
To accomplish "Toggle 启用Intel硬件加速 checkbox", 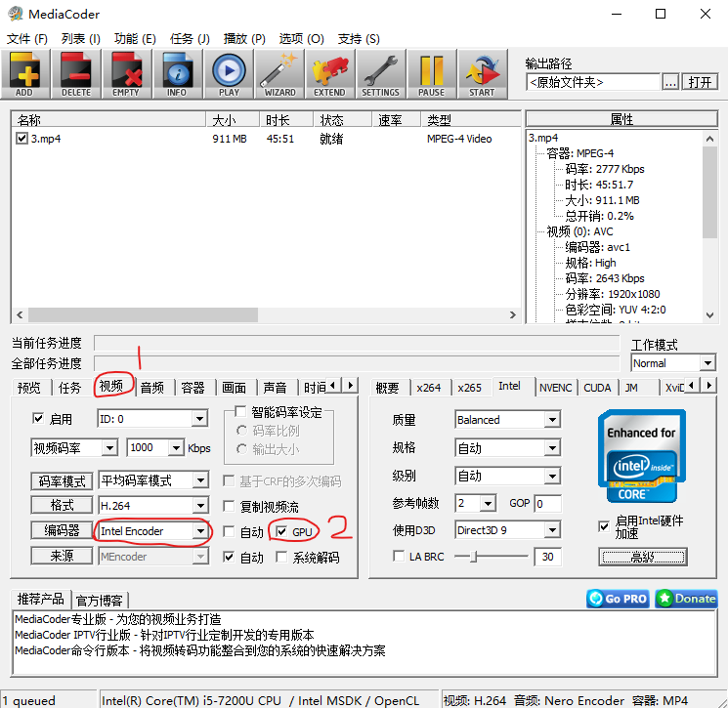I will pos(604,526).
